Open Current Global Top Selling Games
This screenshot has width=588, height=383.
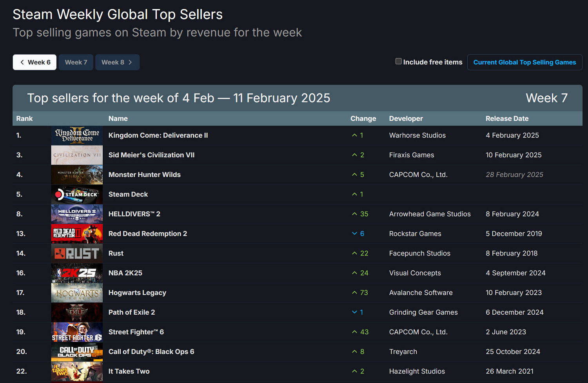(524, 62)
